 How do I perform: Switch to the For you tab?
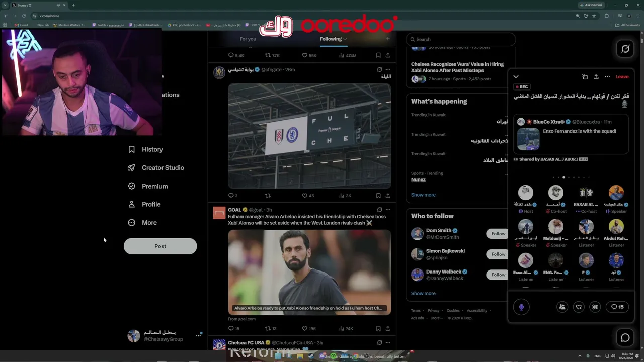[x=248, y=39]
